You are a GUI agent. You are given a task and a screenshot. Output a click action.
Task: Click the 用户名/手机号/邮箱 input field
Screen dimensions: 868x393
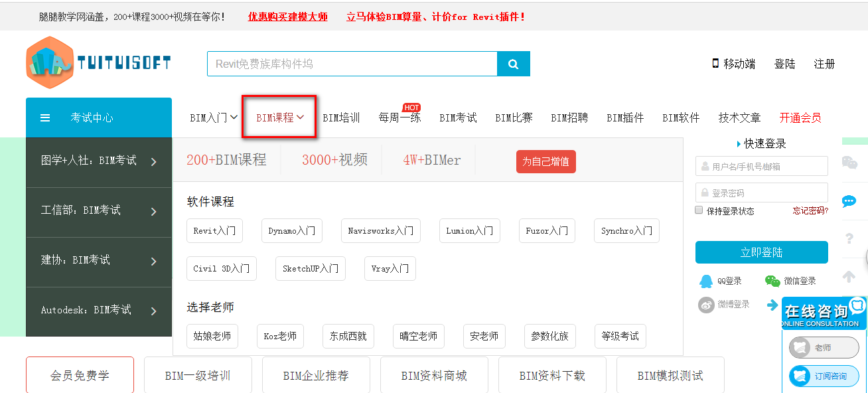tap(762, 167)
